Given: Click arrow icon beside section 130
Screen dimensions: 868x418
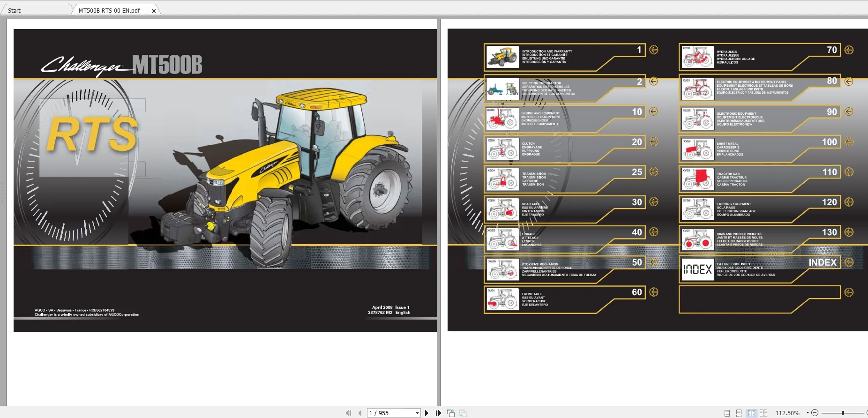Looking at the screenshot, I should tap(849, 232).
